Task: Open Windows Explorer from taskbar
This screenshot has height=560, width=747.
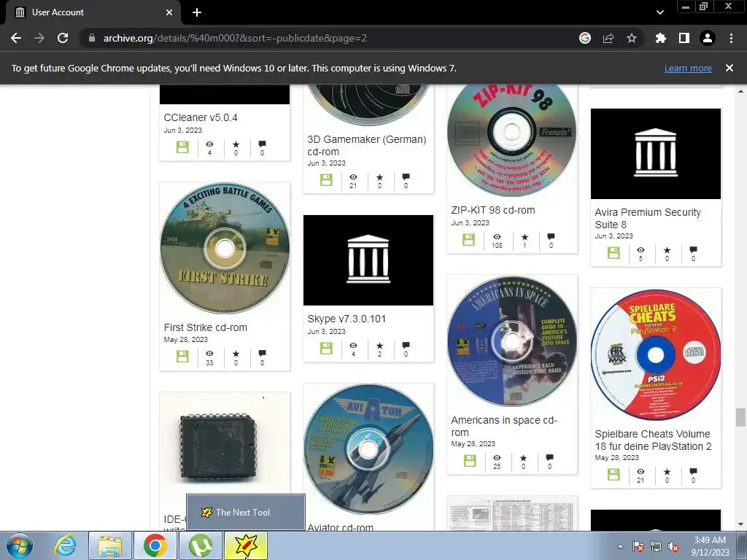Action: (110, 545)
